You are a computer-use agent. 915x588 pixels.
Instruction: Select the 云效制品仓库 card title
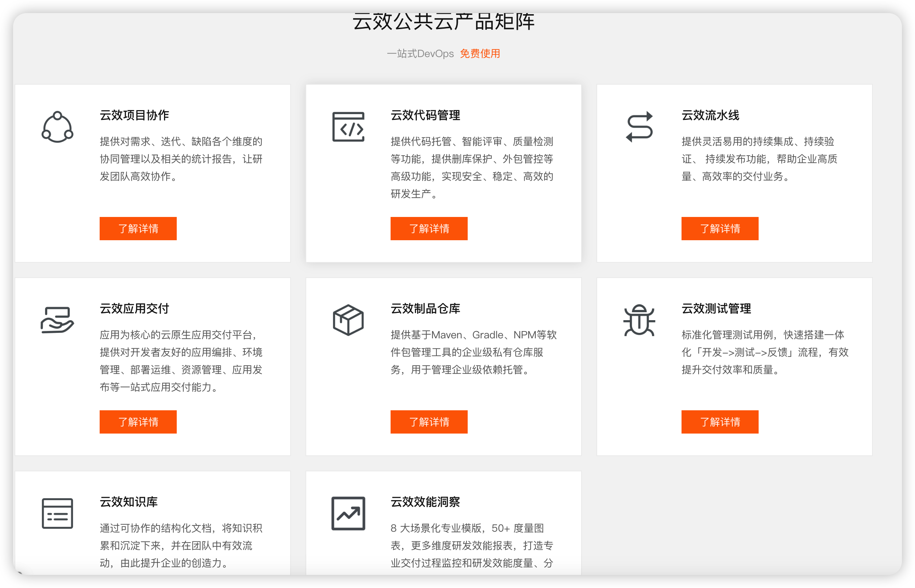point(425,308)
